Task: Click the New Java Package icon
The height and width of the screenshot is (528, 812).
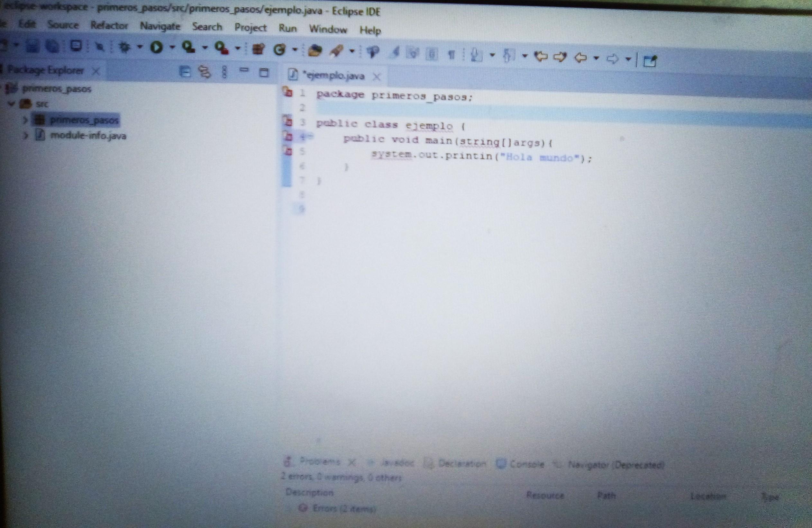Action: [258, 49]
